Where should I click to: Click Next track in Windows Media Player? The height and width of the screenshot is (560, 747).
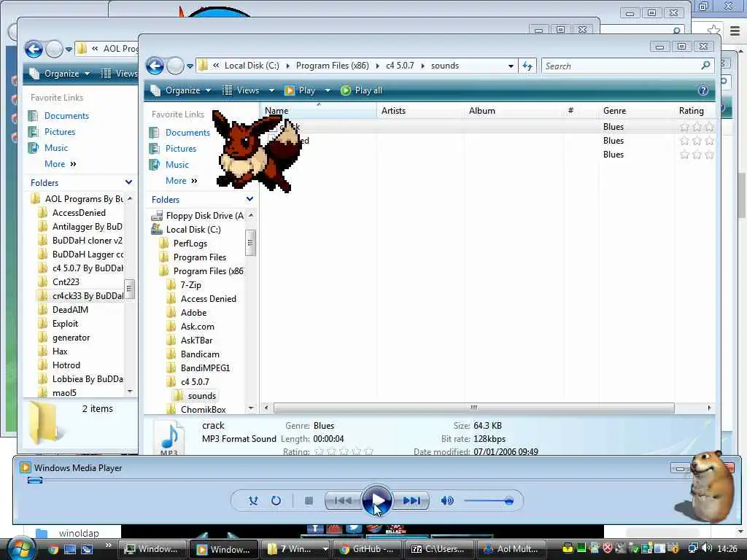tap(411, 500)
